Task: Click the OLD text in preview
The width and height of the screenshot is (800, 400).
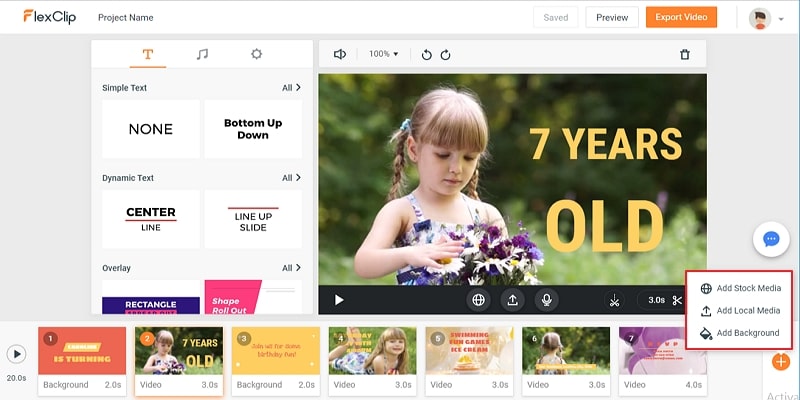Action: [x=605, y=227]
